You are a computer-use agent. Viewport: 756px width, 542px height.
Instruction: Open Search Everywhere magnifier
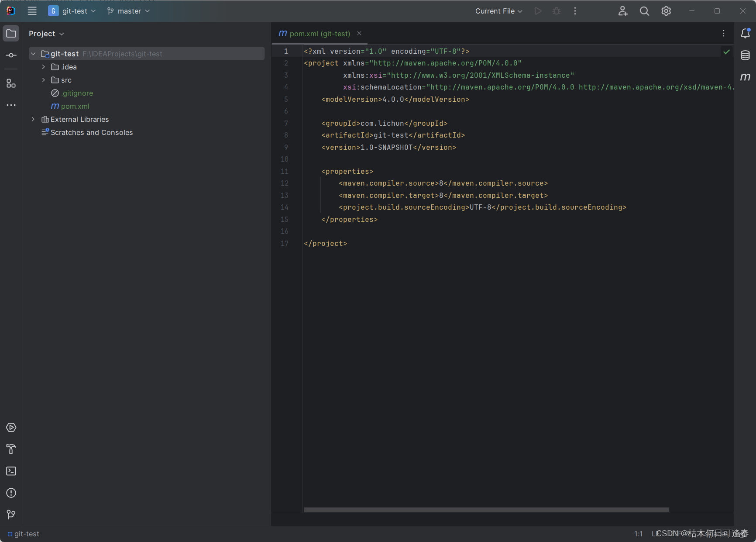tap(644, 11)
